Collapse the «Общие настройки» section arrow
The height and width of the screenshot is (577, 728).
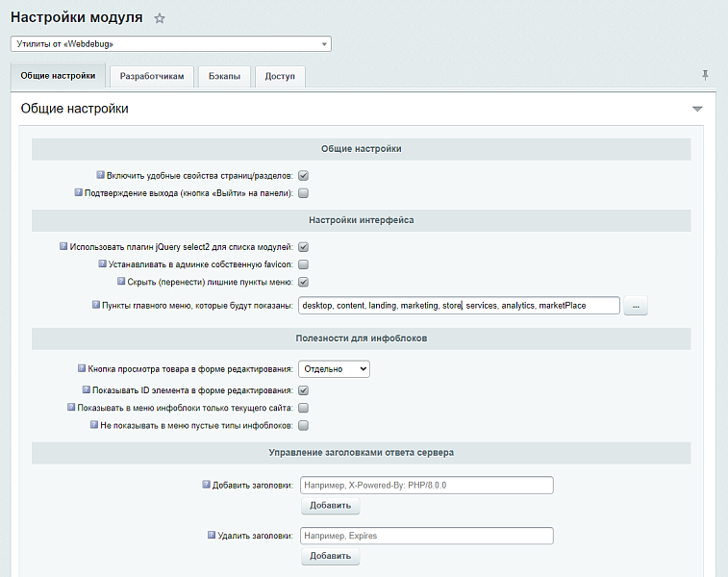click(697, 109)
